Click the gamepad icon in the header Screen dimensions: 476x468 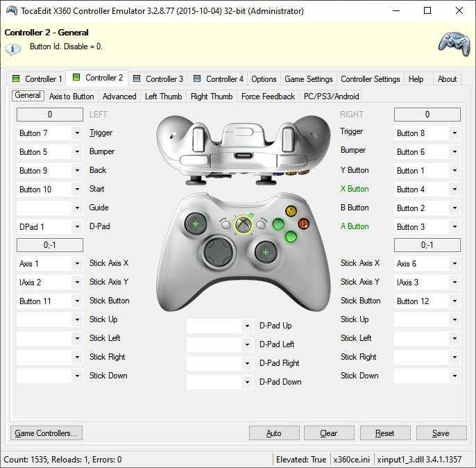[x=454, y=44]
